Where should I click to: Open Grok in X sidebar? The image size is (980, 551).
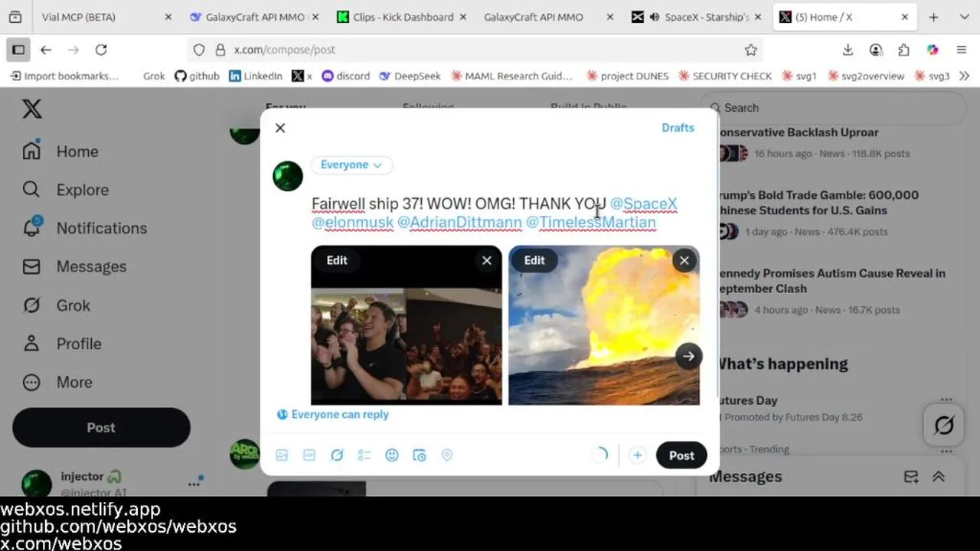(56, 305)
